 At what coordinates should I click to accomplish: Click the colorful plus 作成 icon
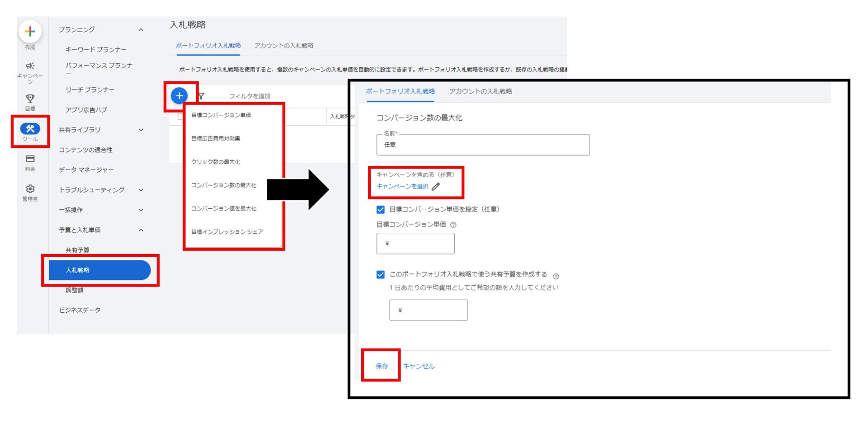[x=30, y=32]
